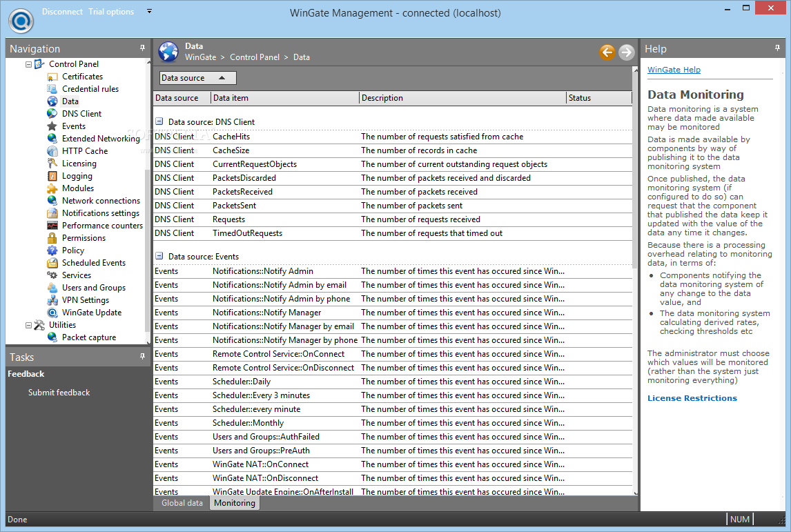791x532 pixels.
Task: Click the Licensing keys icon
Action: pyautogui.click(x=52, y=164)
